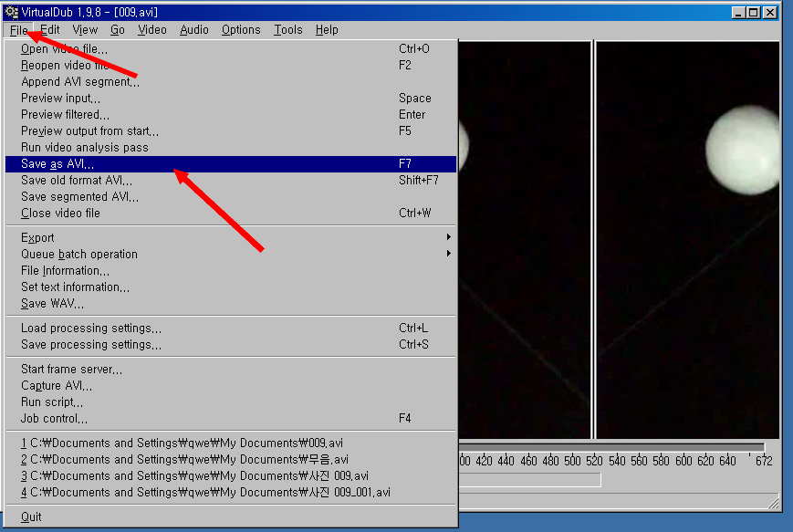Screen dimensions: 793x532
Task: Choose Save segmented AVI...
Action: point(231,197)
